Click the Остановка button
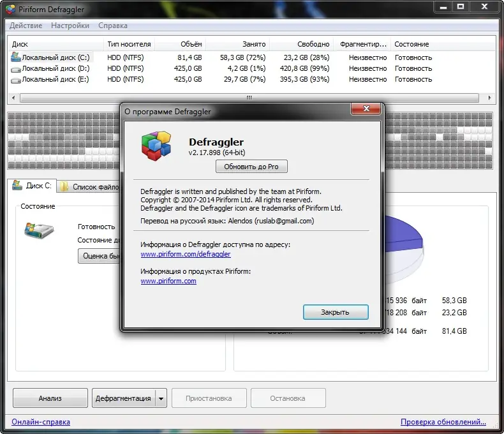504x434 pixels. tap(288, 398)
